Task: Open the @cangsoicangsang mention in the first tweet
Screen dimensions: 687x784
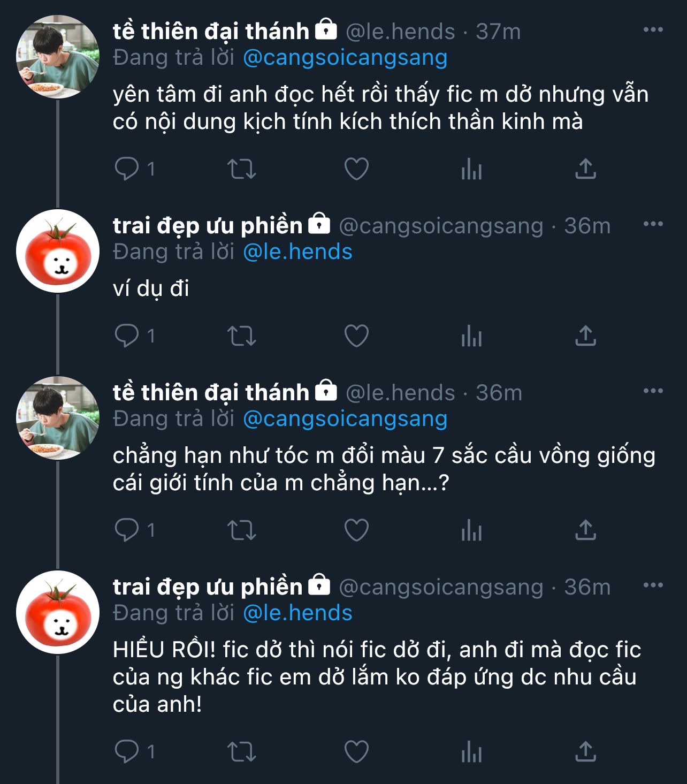Action: [x=345, y=58]
